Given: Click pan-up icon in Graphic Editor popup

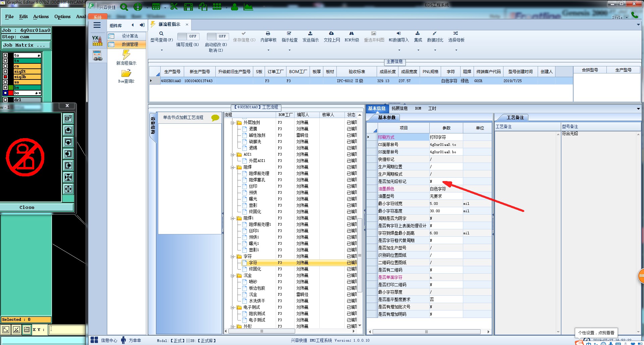Looking at the screenshot, I should coord(68,130).
